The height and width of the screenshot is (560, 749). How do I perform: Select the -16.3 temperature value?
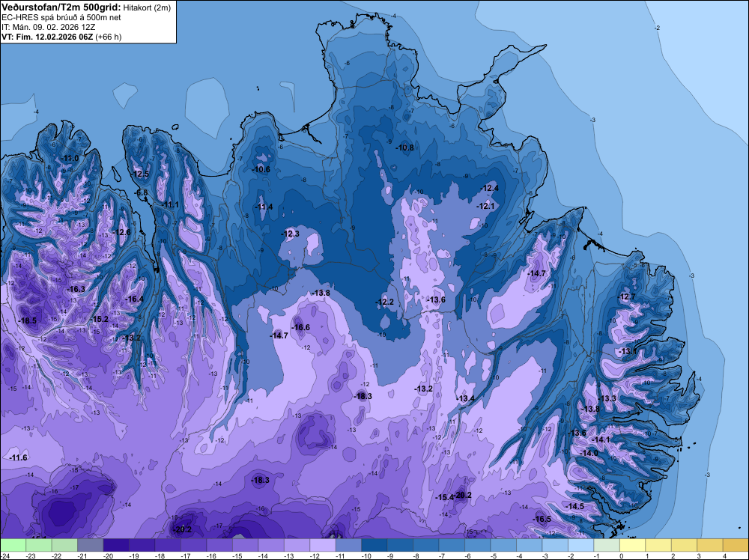[76, 289]
